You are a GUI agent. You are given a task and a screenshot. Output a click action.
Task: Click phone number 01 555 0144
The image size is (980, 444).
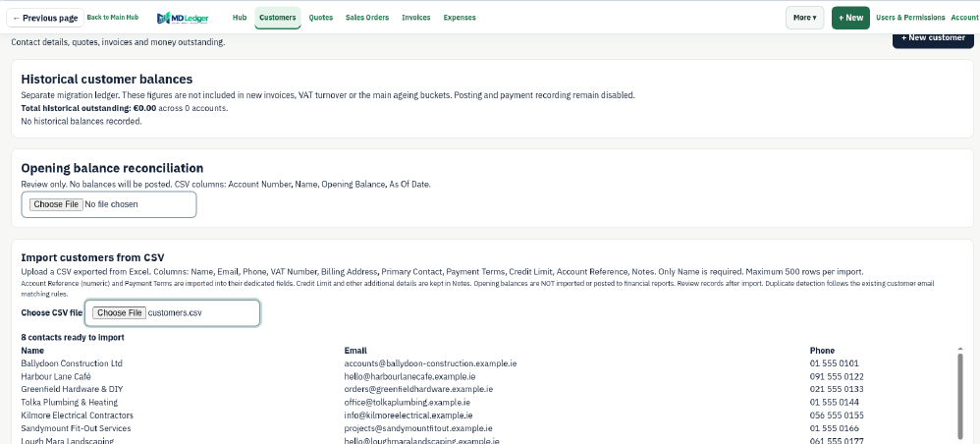coord(835,402)
